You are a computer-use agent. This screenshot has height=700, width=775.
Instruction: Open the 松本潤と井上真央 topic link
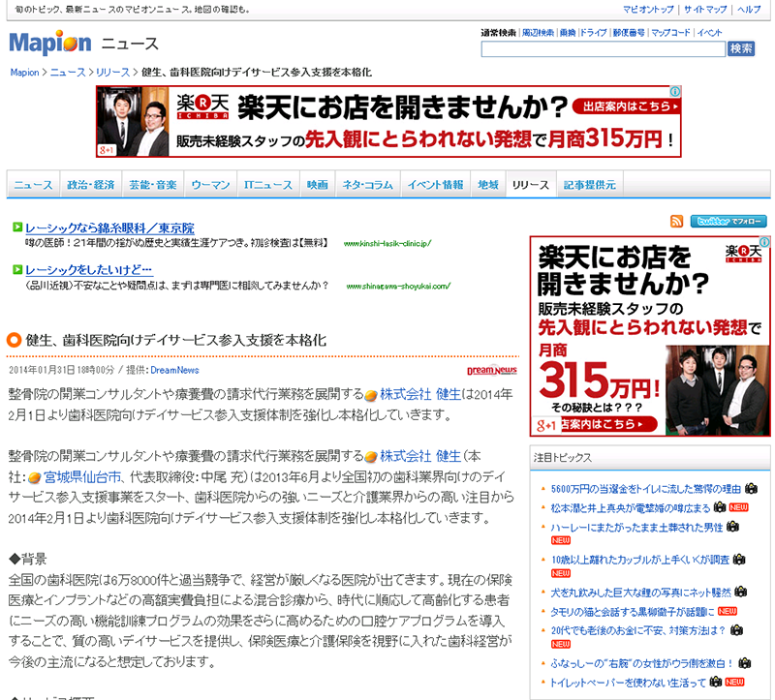tap(631, 508)
